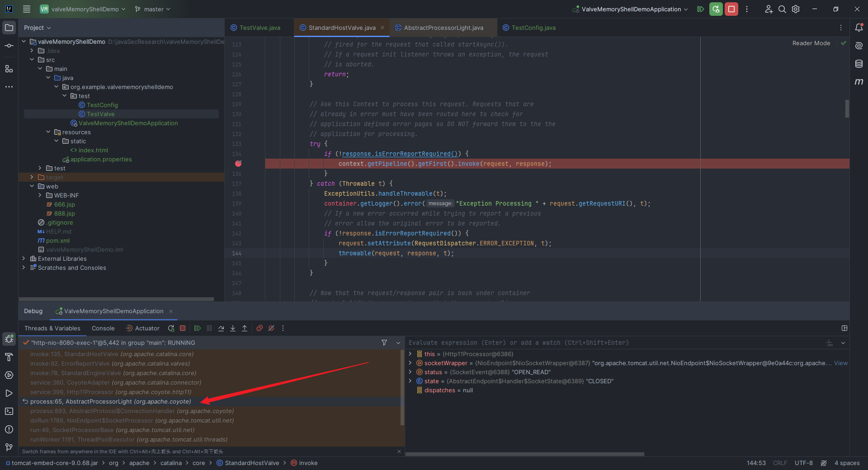Open Project view dropdown
The image size is (868, 470).
38,28
